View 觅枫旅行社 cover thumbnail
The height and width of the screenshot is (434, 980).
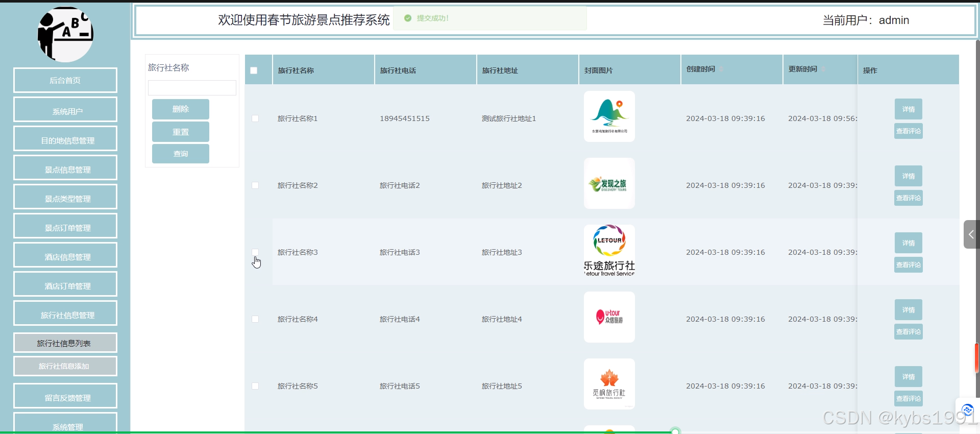609,384
